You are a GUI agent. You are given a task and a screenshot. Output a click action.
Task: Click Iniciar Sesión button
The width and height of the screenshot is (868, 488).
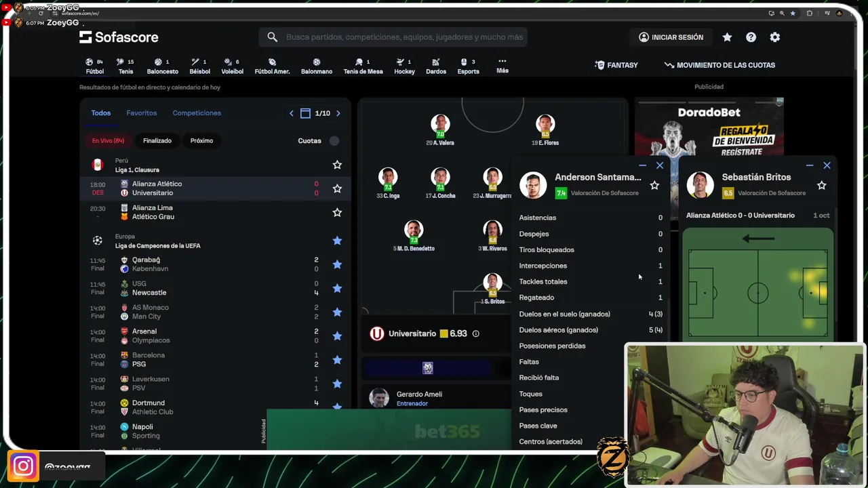(671, 37)
